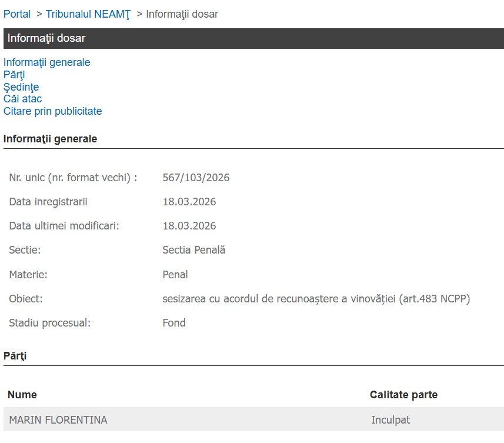504x443 pixels.
Task: Click the Nume column header
Action: point(22,395)
